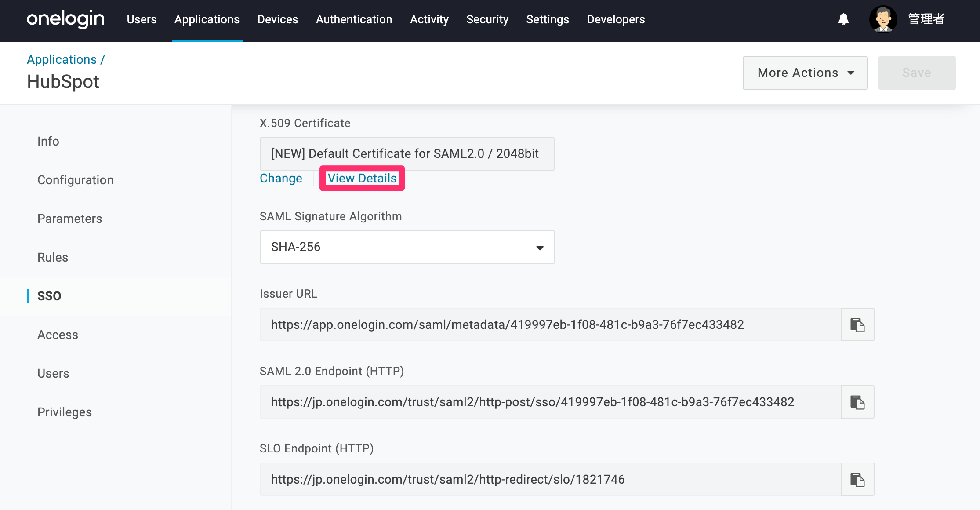Click the Save button
Image resolution: width=980 pixels, height=510 pixels.
tap(917, 73)
